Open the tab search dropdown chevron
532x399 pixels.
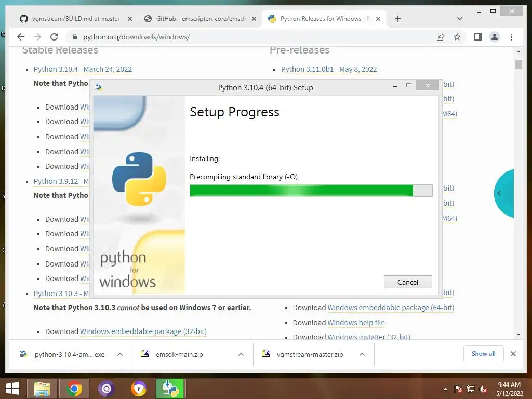point(460,19)
